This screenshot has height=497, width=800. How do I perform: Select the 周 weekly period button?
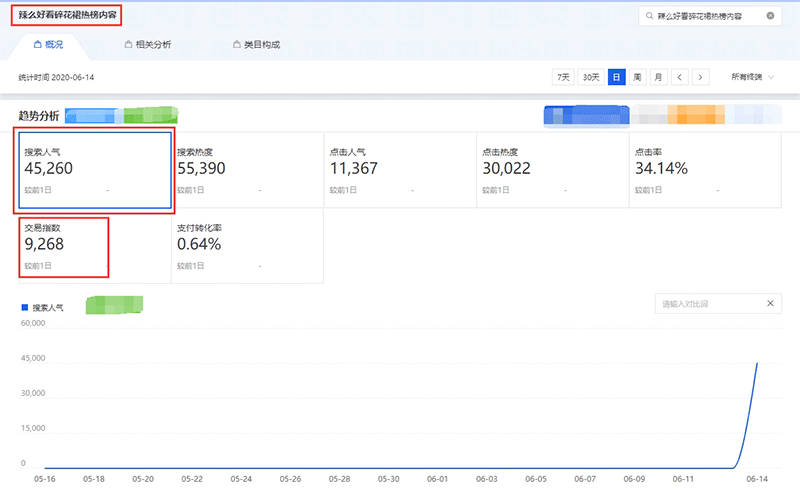pos(637,77)
